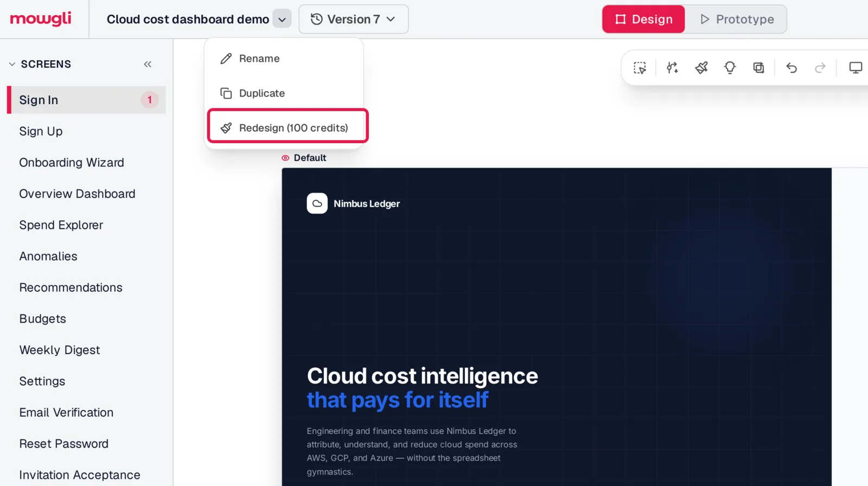
Task: Toggle the Default state eye icon
Action: [285, 158]
